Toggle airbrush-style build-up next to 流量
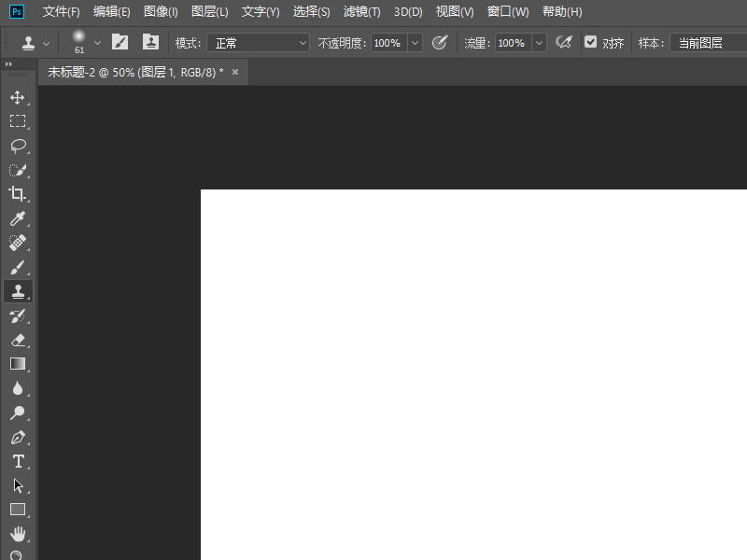Image resolution: width=747 pixels, height=560 pixels. click(563, 43)
